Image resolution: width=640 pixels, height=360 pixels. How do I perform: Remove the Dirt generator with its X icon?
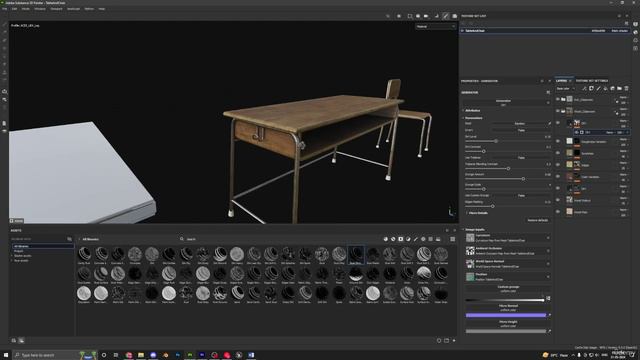click(627, 132)
